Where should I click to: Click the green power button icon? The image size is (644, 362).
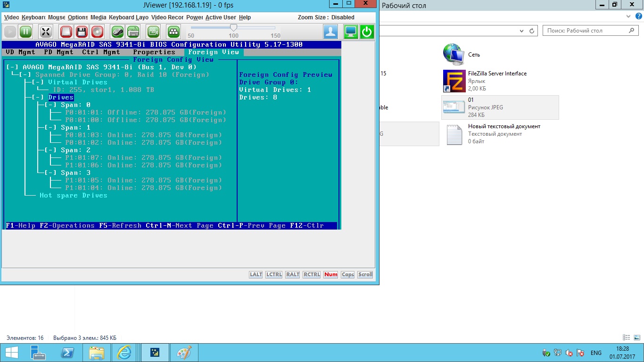(367, 32)
